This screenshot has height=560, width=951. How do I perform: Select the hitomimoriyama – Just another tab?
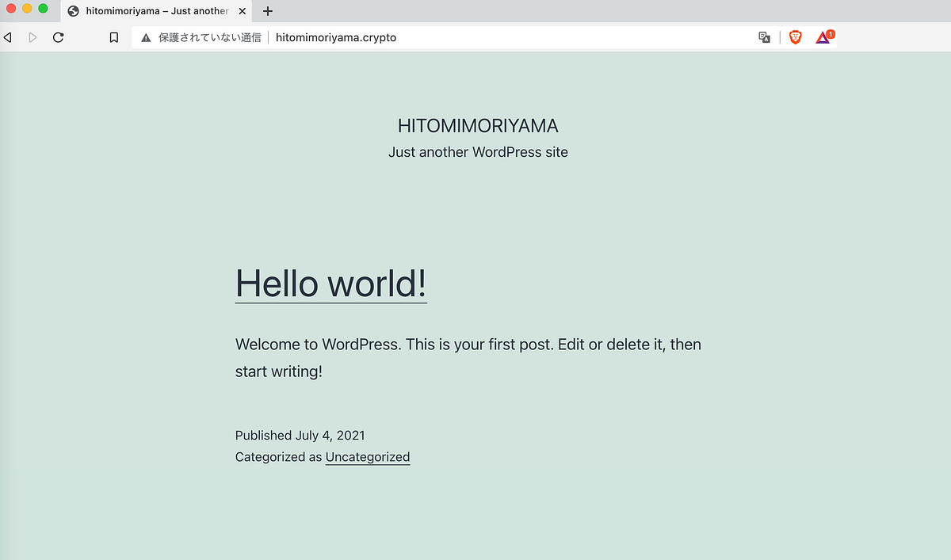coord(158,11)
